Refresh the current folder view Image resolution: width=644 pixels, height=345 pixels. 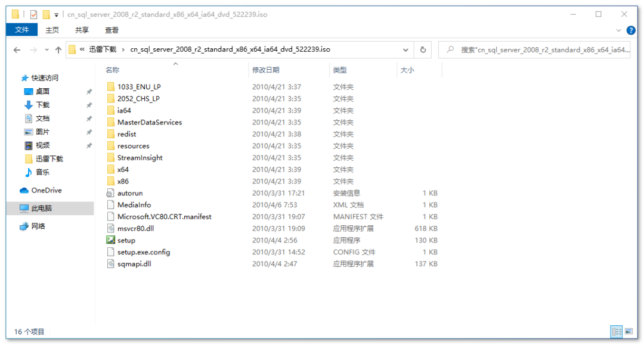pos(423,49)
